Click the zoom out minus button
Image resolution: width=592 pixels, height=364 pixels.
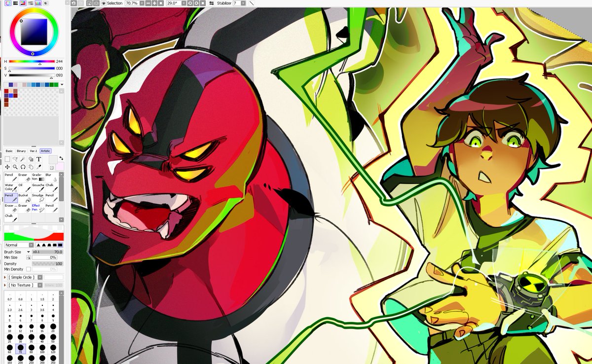pos(148,3)
